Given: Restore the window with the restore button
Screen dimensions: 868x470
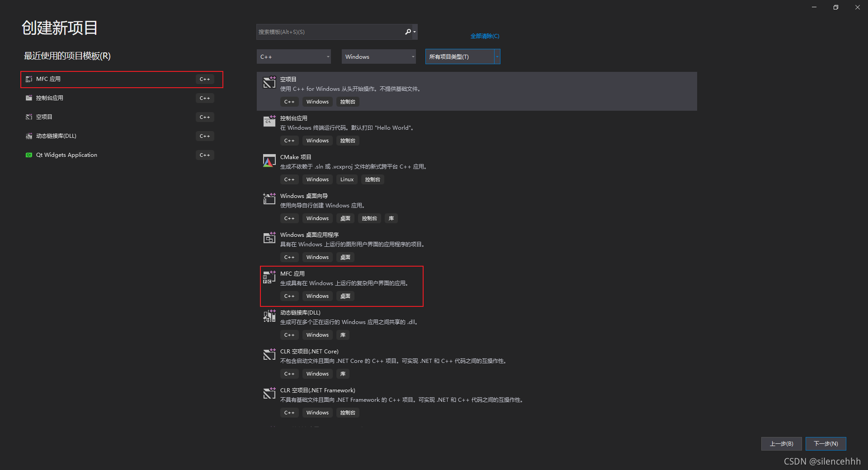Looking at the screenshot, I should (x=836, y=7).
